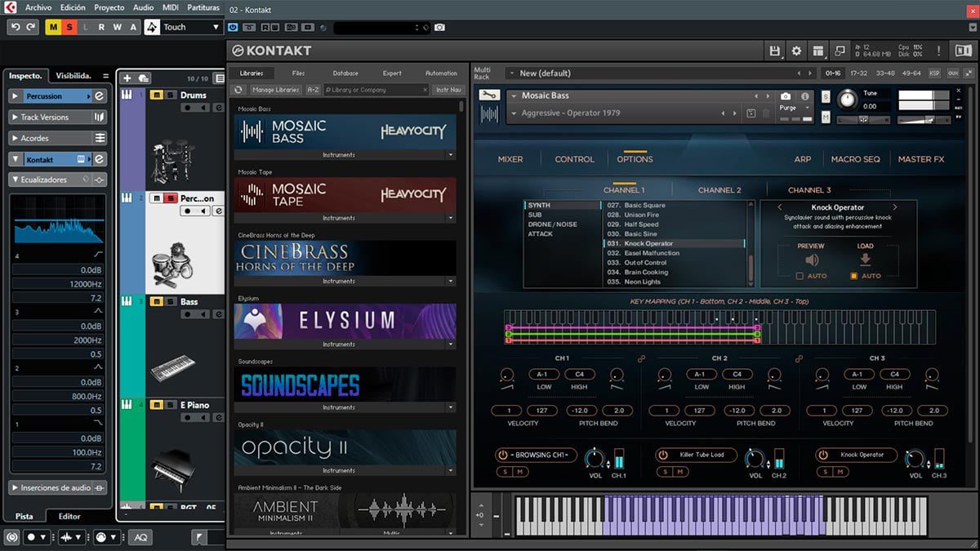Click the Library or Company search field
The width and height of the screenshot is (980, 551).
tap(376, 90)
